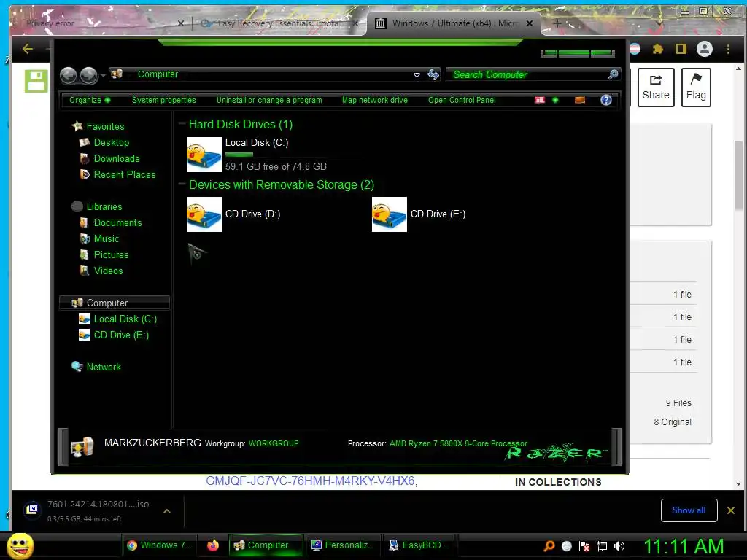This screenshot has width=747, height=560.
Task: Open Firefox from the taskbar
Action: click(212, 545)
